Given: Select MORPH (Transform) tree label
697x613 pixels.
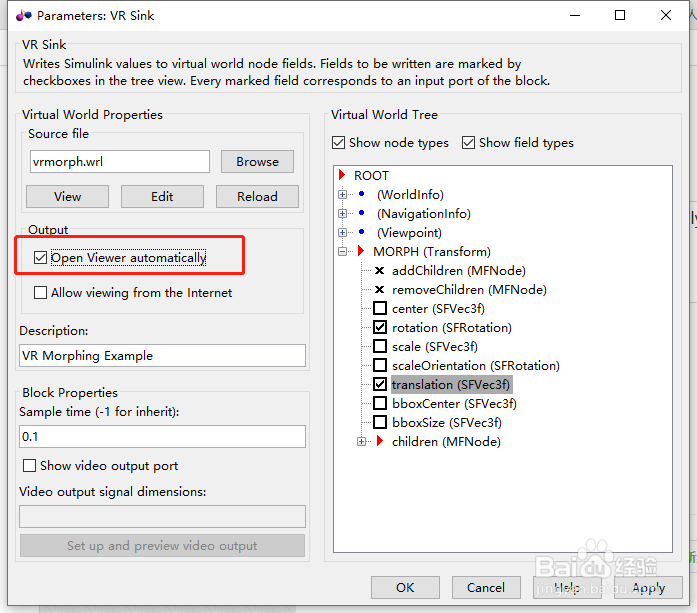Looking at the screenshot, I should [x=432, y=252].
